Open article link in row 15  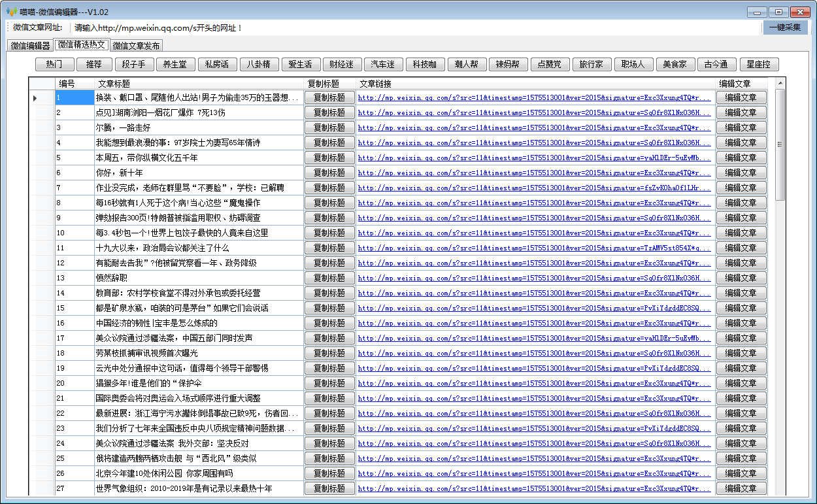535,309
